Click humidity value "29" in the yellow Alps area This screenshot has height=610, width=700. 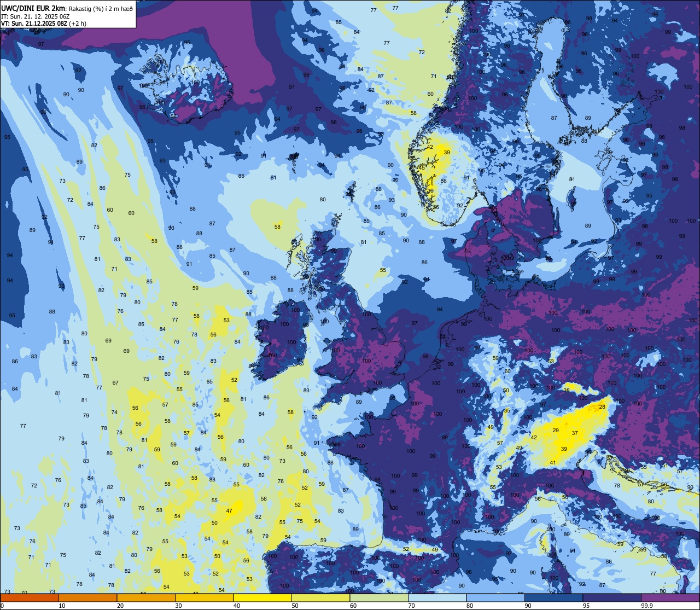click(556, 431)
